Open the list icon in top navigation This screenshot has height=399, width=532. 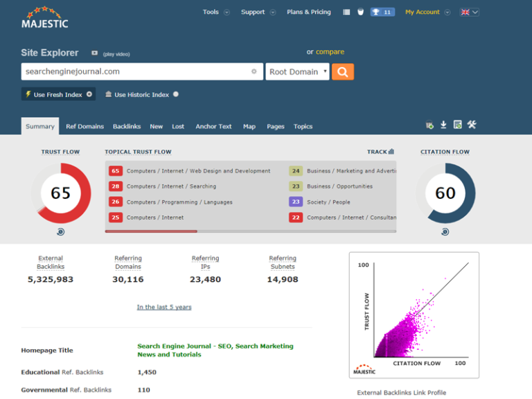(346, 12)
